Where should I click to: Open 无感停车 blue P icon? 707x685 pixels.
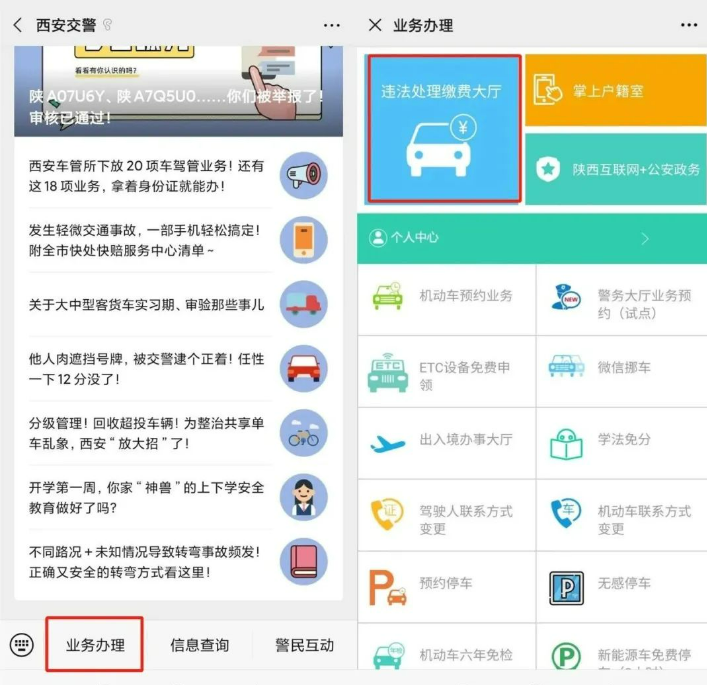point(566,588)
